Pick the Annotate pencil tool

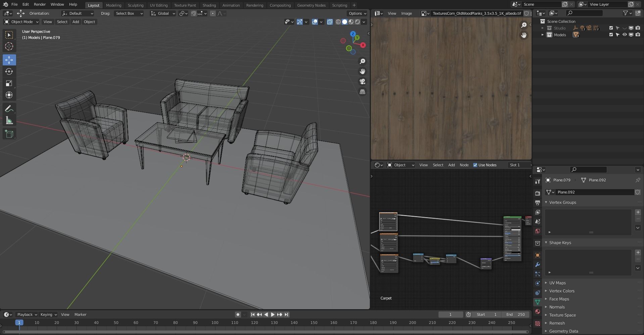coord(9,109)
